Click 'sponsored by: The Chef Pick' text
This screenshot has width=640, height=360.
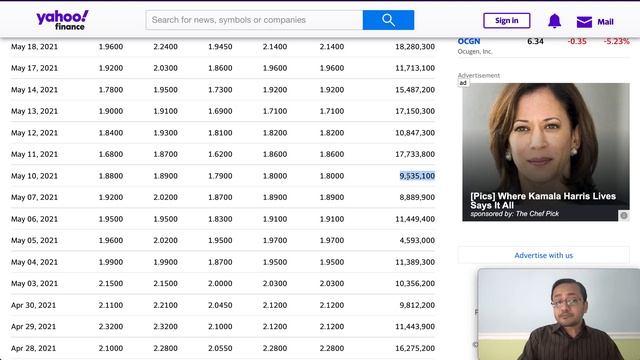(514, 214)
